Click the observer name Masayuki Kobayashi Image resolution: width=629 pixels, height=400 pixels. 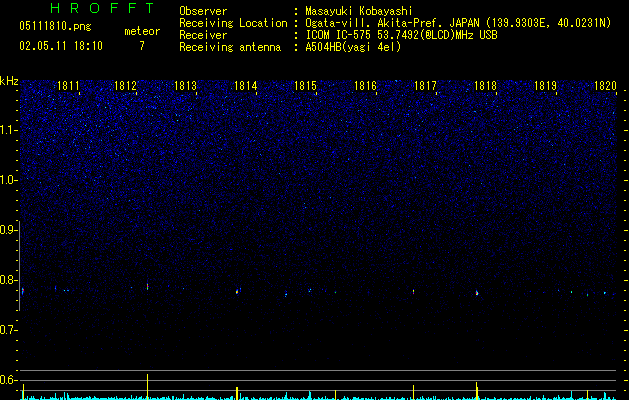click(359, 11)
